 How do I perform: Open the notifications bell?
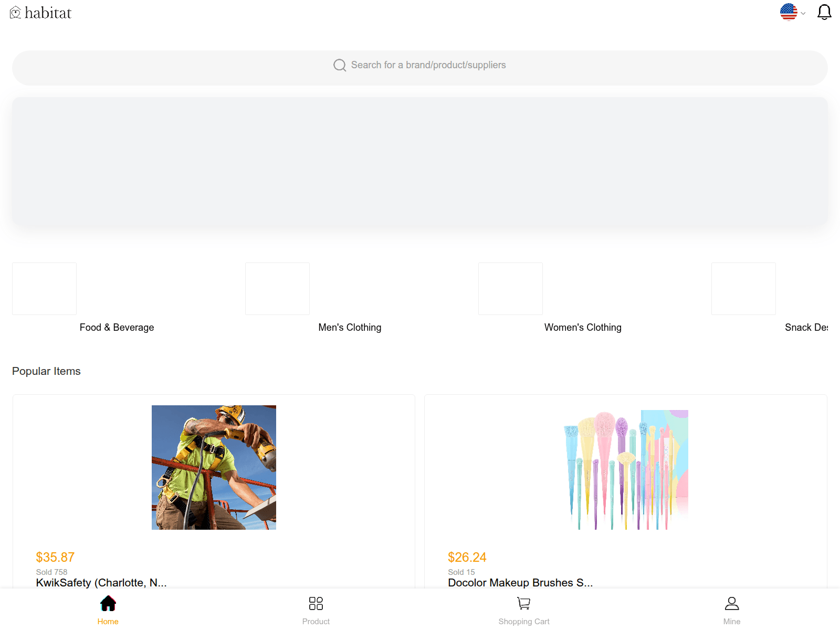[x=824, y=12]
